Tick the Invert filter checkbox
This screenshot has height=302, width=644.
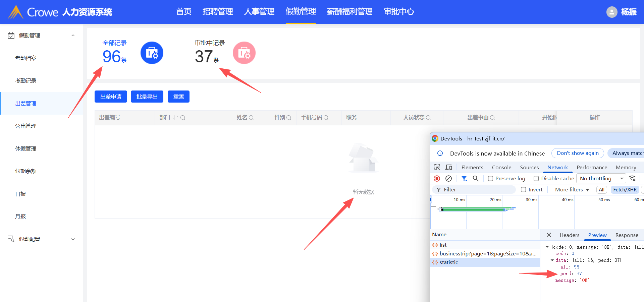click(x=523, y=190)
